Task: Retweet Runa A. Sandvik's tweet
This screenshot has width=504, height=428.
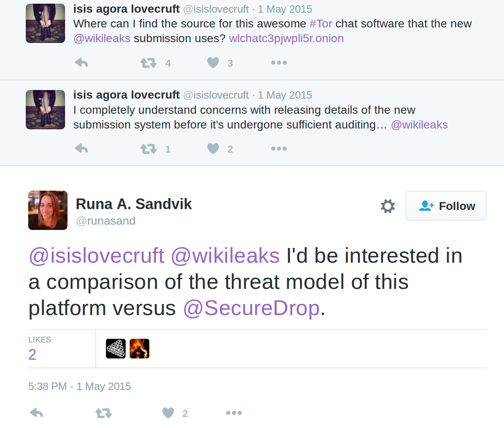Action: (103, 413)
